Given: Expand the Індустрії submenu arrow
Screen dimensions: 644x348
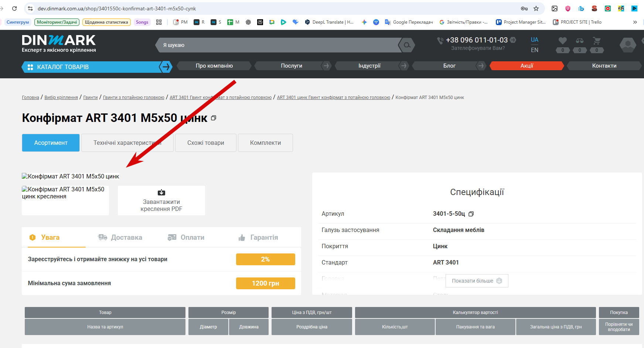Looking at the screenshot, I should pyautogui.click(x=403, y=66).
